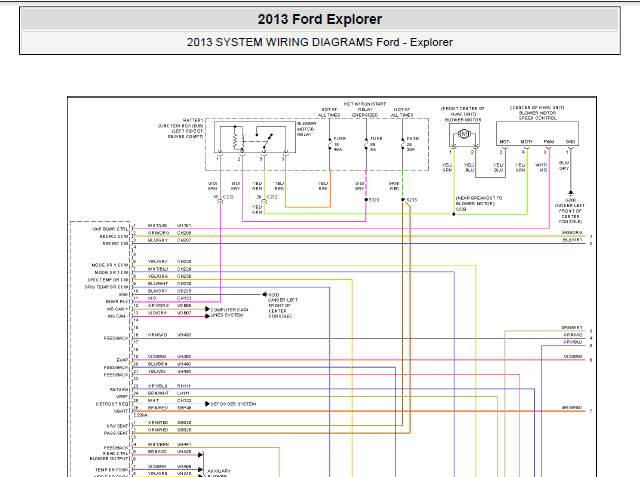Click the BLOWER OUTPUT pin label
640x477 pixels.
[109, 459]
